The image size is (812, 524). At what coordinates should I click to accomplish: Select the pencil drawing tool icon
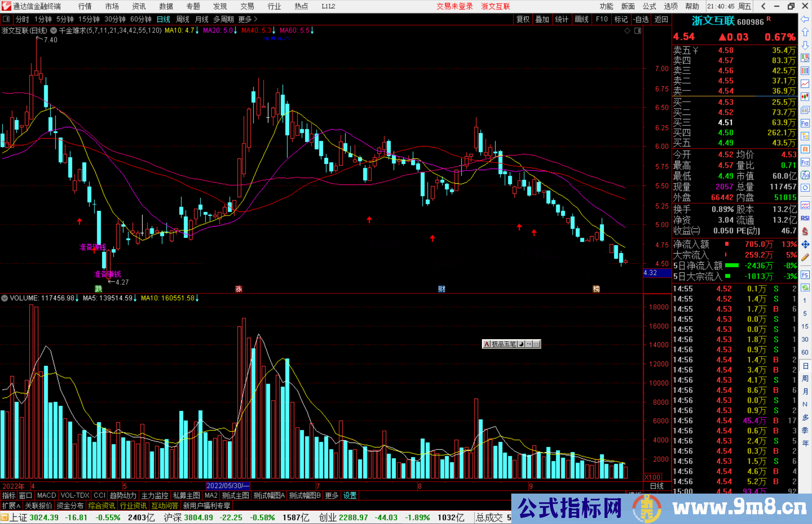[x=805, y=258]
